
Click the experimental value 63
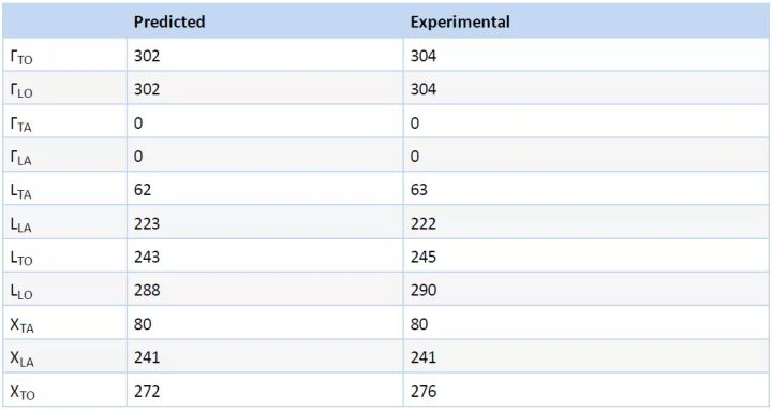(419, 190)
